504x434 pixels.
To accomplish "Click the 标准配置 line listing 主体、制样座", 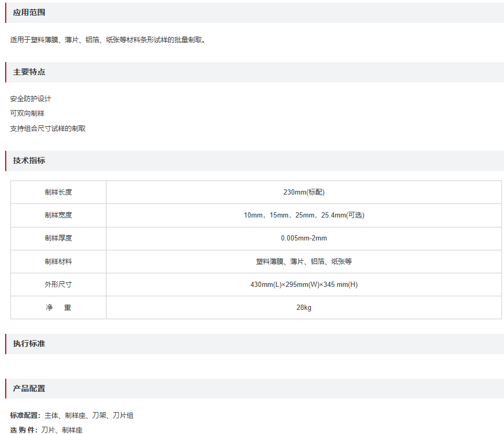I will 71,415.
